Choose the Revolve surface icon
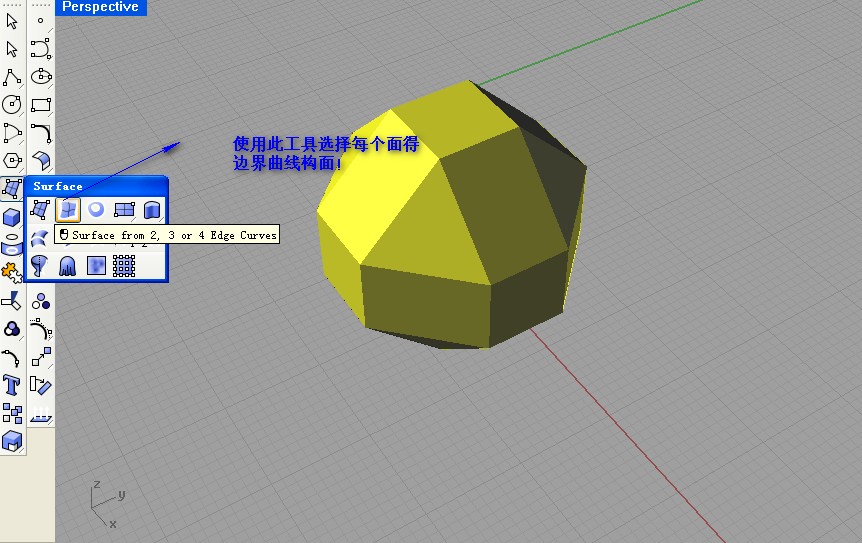The image size is (862, 543). 40,266
